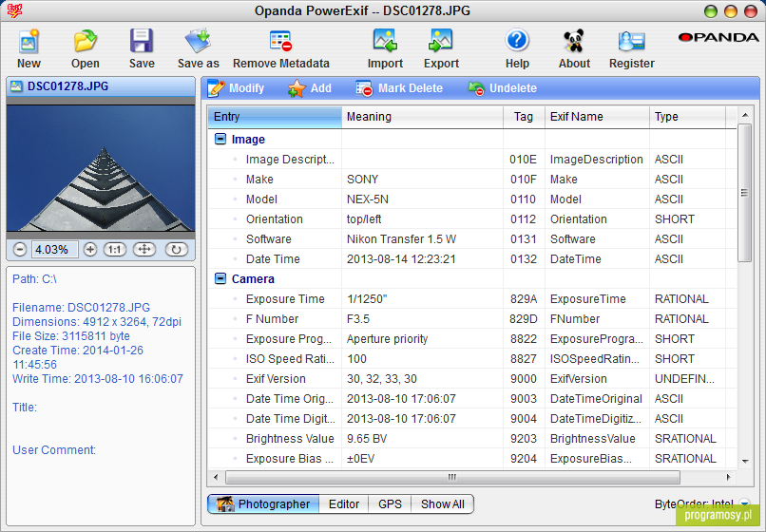Click the Exif Name column header
This screenshot has width=766, height=532.
coord(597,117)
